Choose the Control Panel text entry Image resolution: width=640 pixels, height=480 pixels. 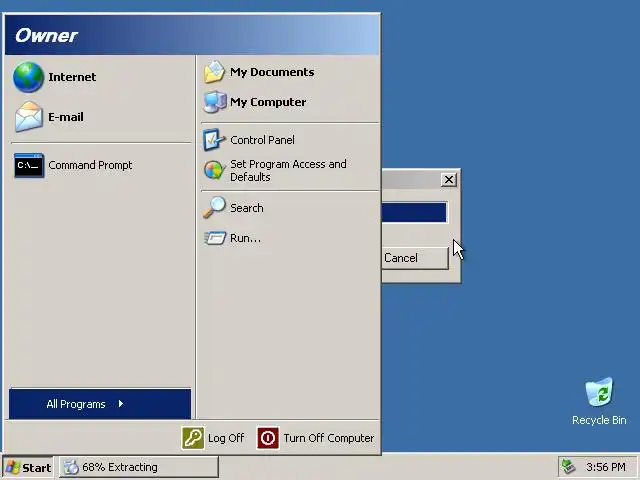262,140
